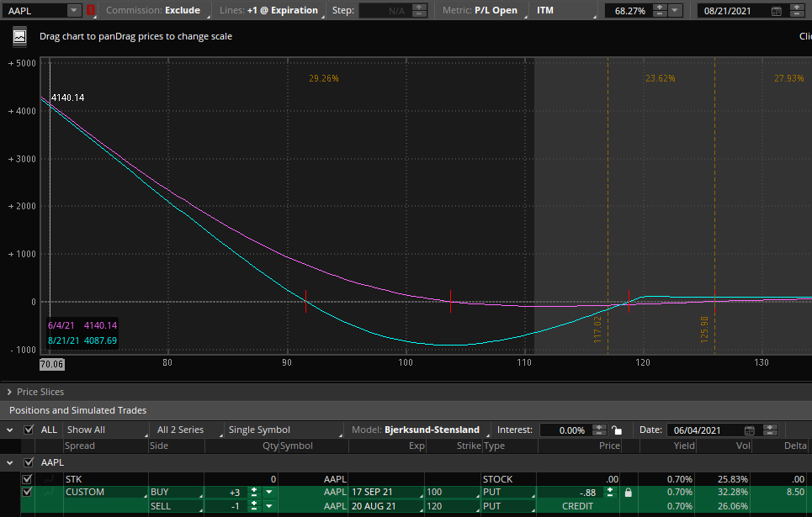This screenshot has width=812, height=517.
Task: Adjust the -.88 price stepper
Action: coord(610,492)
